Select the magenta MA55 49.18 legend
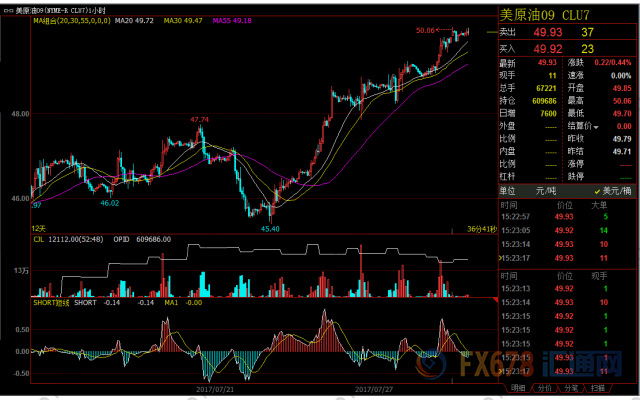This screenshot has width=640, height=400. point(233,20)
